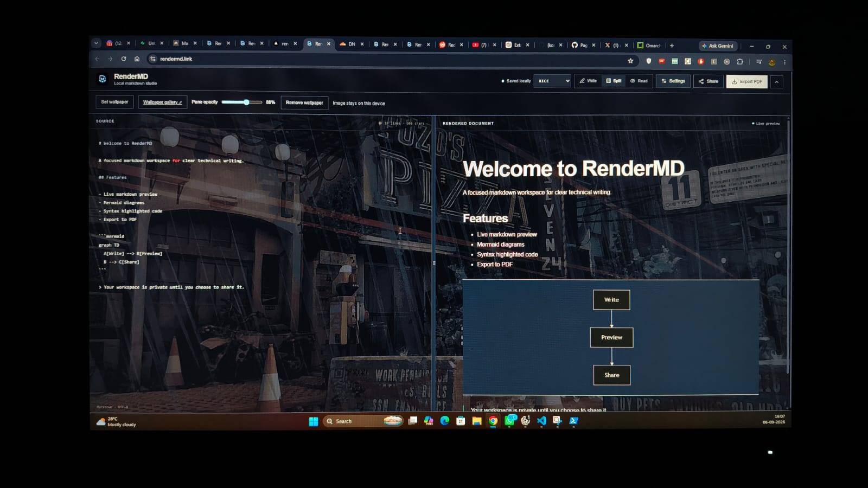The height and width of the screenshot is (488, 868).
Task: Click Set wallpaper button
Action: pyautogui.click(x=114, y=102)
